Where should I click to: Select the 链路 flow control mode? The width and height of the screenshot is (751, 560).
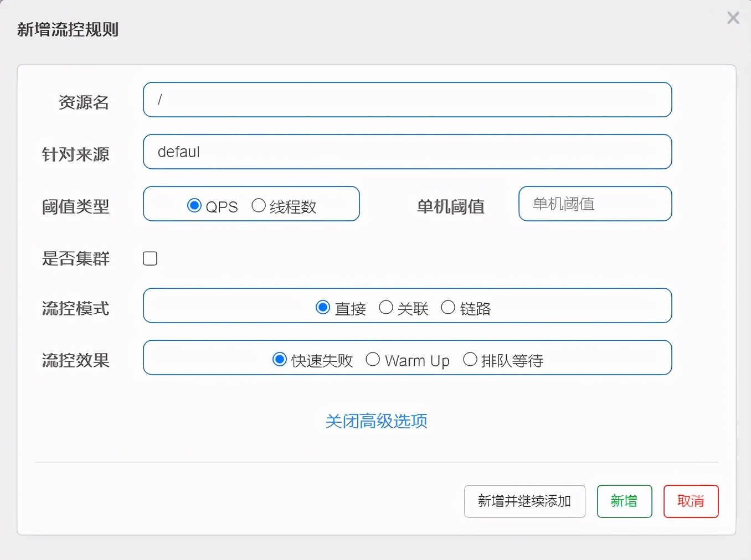click(x=448, y=307)
